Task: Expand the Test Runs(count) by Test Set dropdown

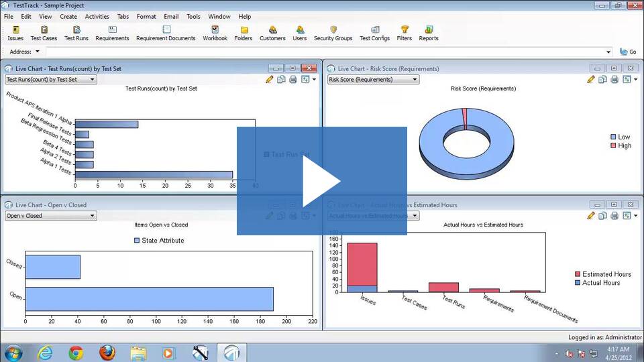Action: click(x=51, y=80)
